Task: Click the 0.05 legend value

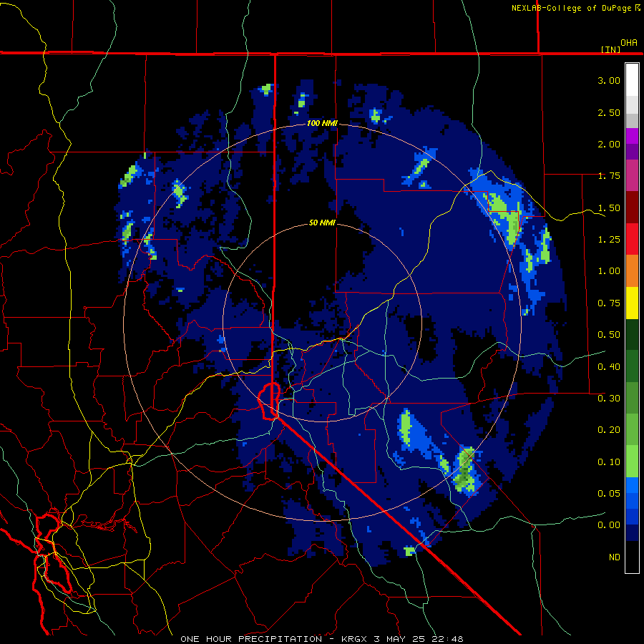Action: point(609,494)
